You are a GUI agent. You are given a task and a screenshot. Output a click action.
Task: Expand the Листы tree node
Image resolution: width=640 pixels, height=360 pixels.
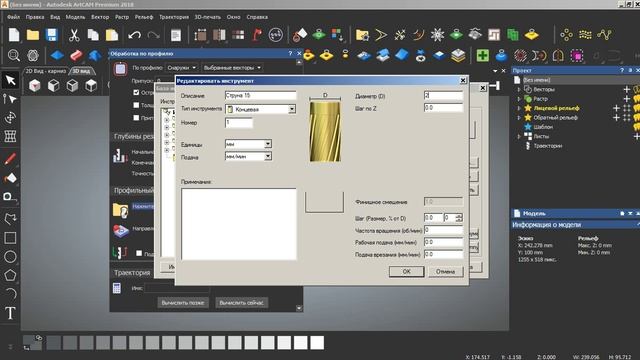[x=519, y=136]
